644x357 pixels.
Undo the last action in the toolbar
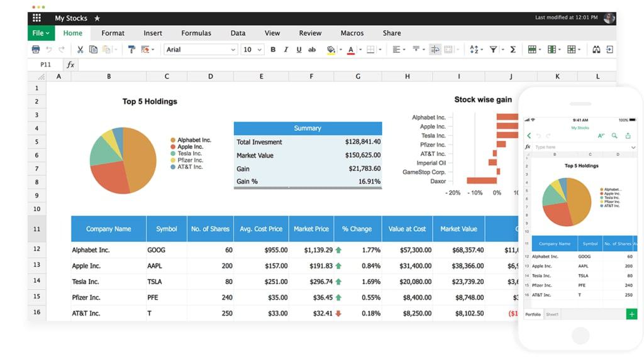click(49, 50)
